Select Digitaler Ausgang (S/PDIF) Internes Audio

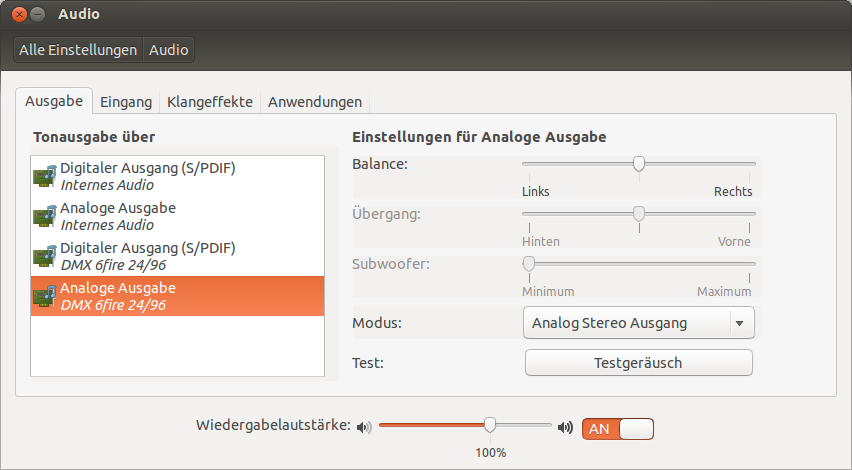coord(148,176)
